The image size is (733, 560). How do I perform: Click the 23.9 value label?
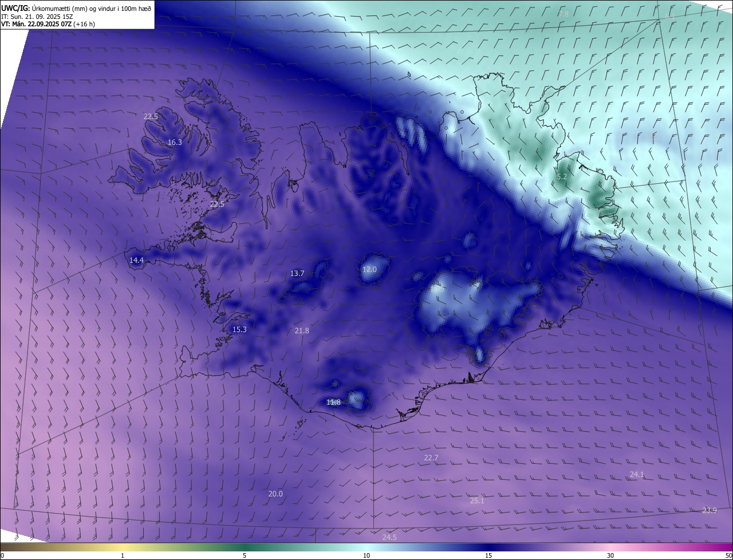pyautogui.click(x=710, y=510)
